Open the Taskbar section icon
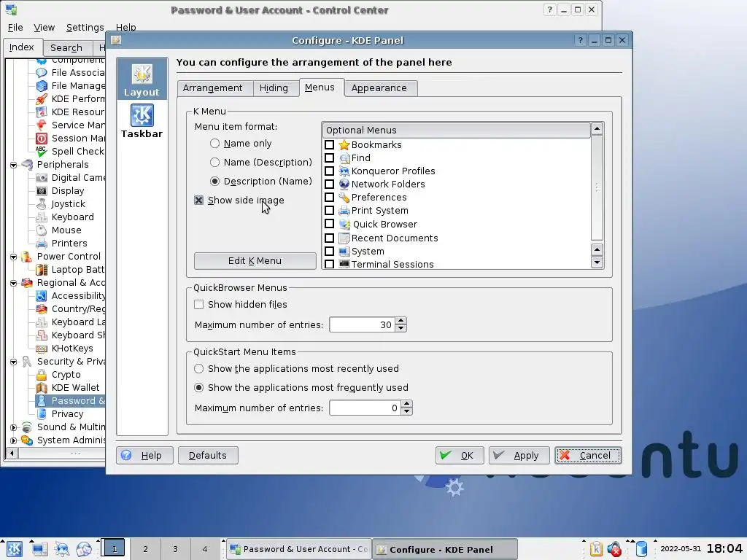Screen dimensions: 747x560 (142, 121)
